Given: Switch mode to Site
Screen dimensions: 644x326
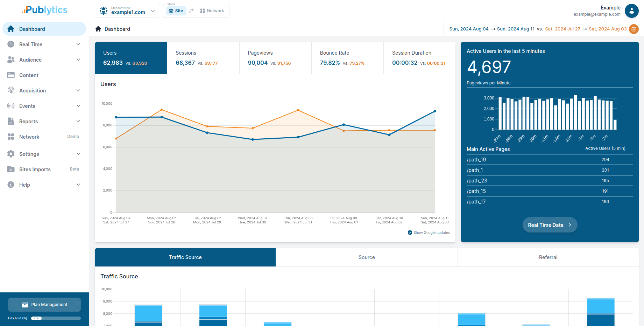Looking at the screenshot, I should coord(176,11).
